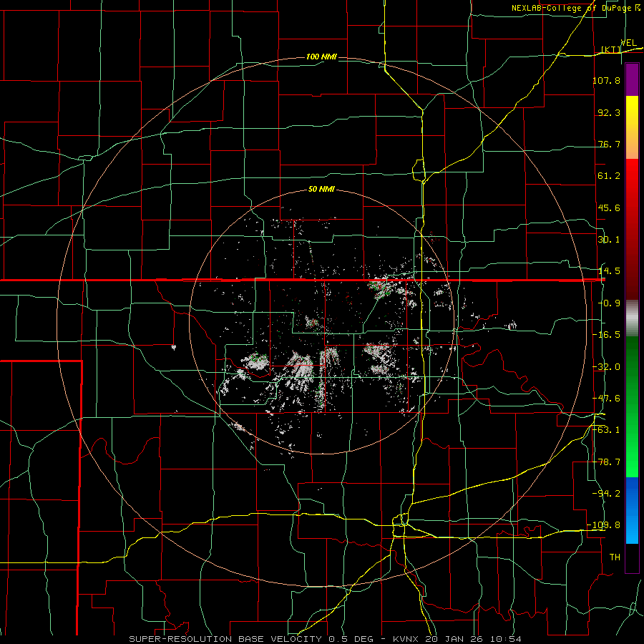Click the "SUPER-RESOLUTION BASE VELOCITY" caption at bottom

click(225, 639)
